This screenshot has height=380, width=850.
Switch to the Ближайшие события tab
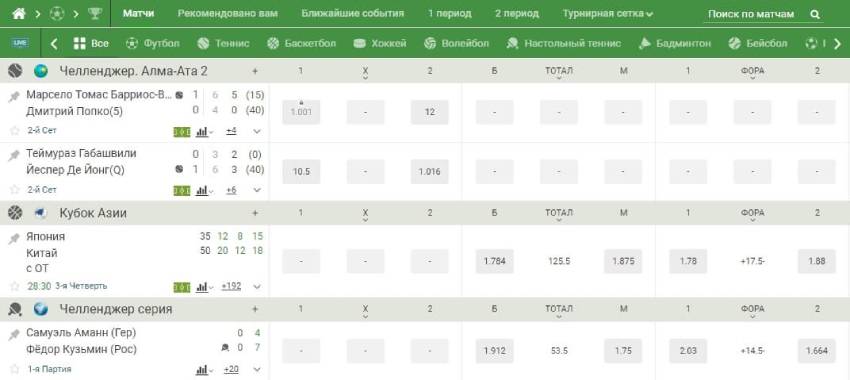click(x=353, y=14)
